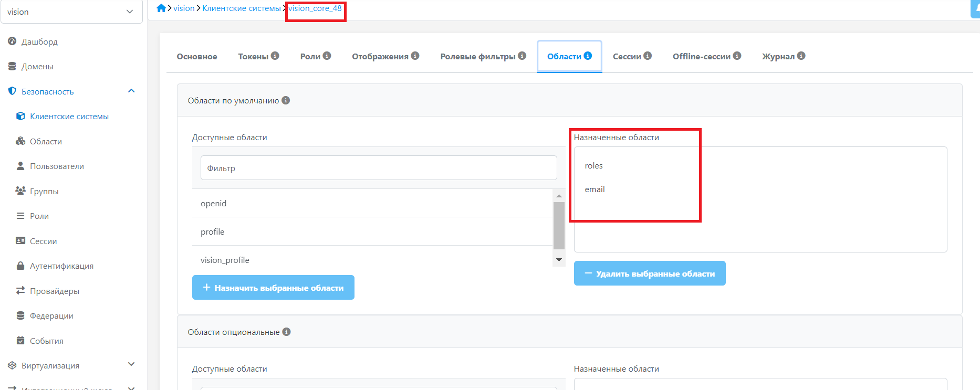Collapse the Безопасность menu section
Screen dimensions: 980x390
(131, 91)
